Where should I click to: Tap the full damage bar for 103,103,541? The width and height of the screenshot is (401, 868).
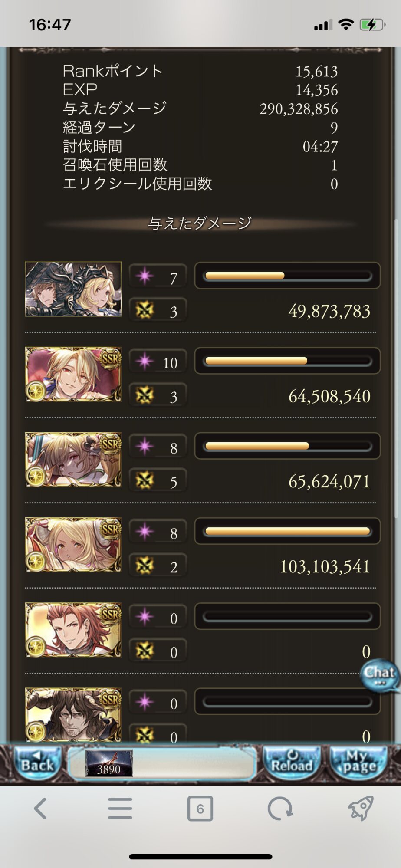click(x=287, y=531)
